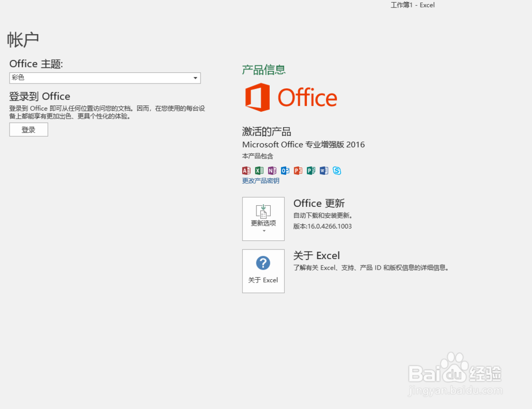Image resolution: width=532 pixels, height=409 pixels.
Task: Click the 登录到 Office heading
Action: [x=39, y=96]
